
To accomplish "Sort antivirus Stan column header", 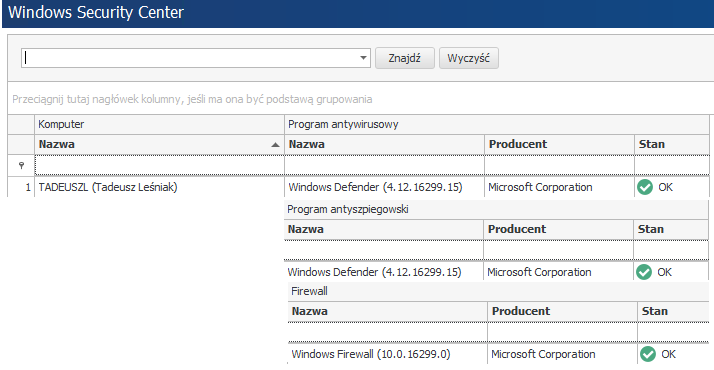I will (x=672, y=144).
